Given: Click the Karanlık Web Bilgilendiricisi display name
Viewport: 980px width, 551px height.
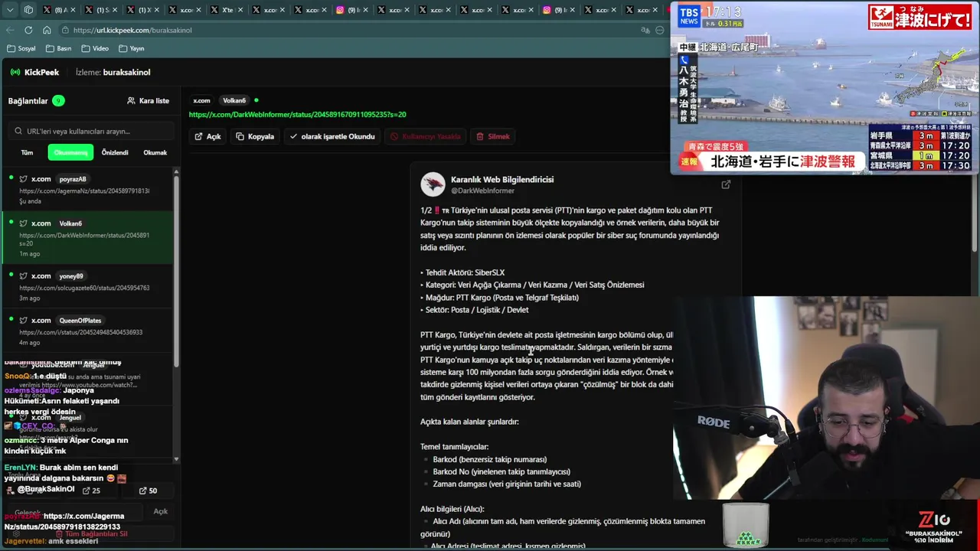Looking at the screenshot, I should [502, 179].
